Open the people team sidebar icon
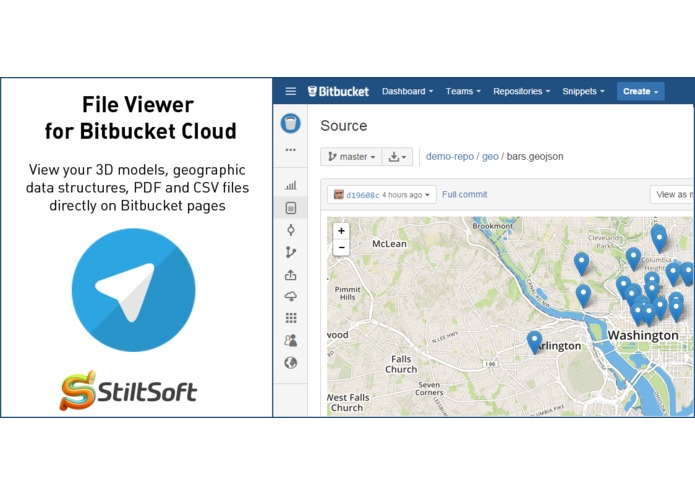Screen dimensions: 695x494 [x=291, y=340]
